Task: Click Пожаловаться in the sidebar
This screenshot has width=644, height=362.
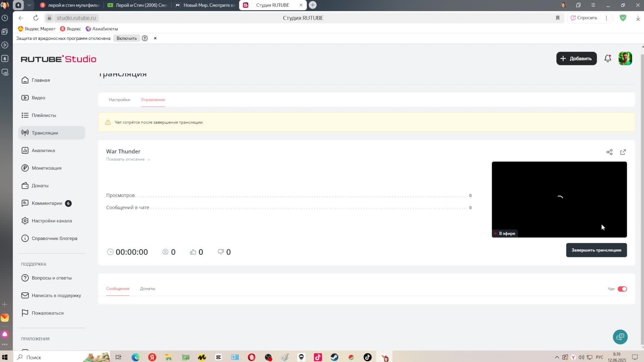Action: coord(47,313)
